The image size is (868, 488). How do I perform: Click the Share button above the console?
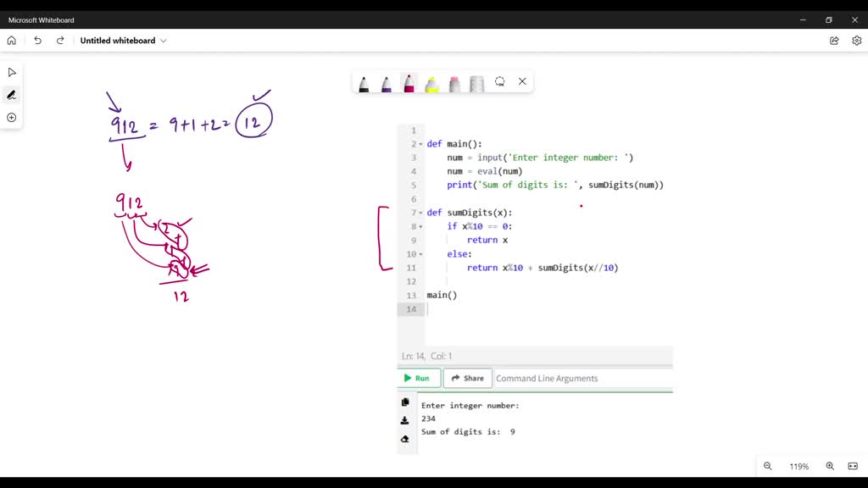coord(467,378)
